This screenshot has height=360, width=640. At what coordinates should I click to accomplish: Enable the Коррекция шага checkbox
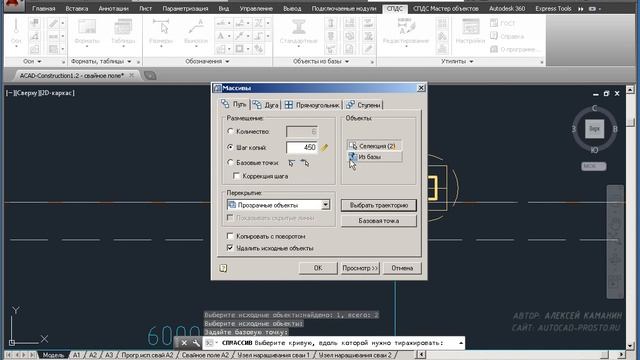coord(236,176)
